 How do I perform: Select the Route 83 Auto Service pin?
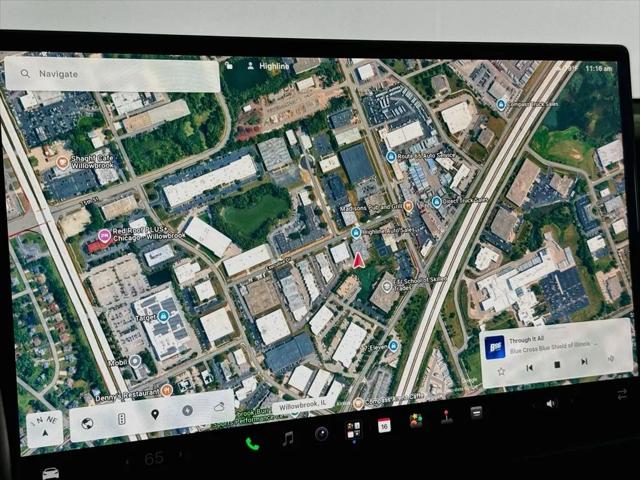pos(391,156)
